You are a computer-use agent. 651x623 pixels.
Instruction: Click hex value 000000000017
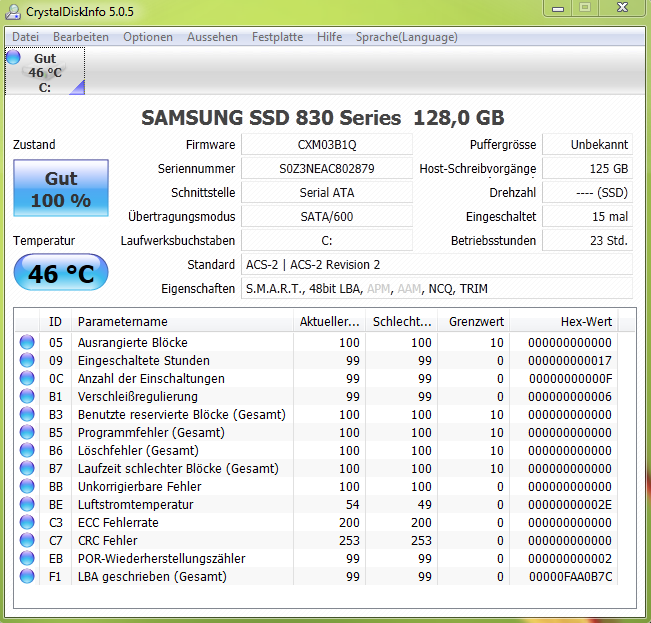click(x=570, y=360)
